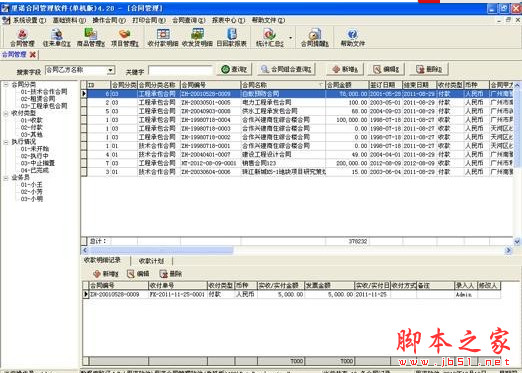This screenshot has height=373, width=522.
Task: Open the 合同查询 menu
Action: click(x=189, y=20)
